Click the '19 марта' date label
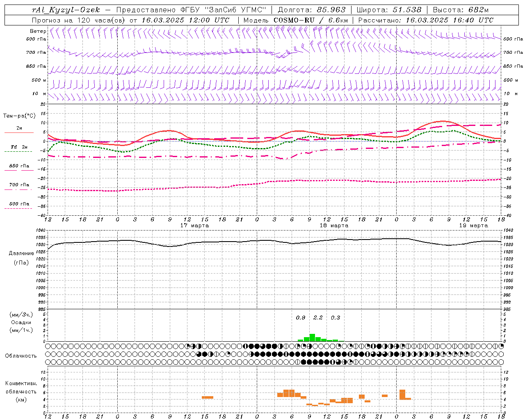 [x=473, y=226]
